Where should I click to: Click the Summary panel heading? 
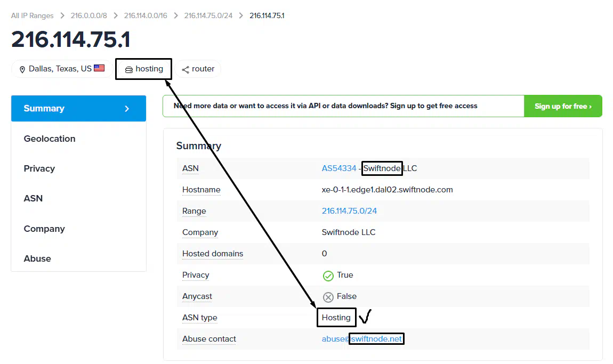coord(199,146)
